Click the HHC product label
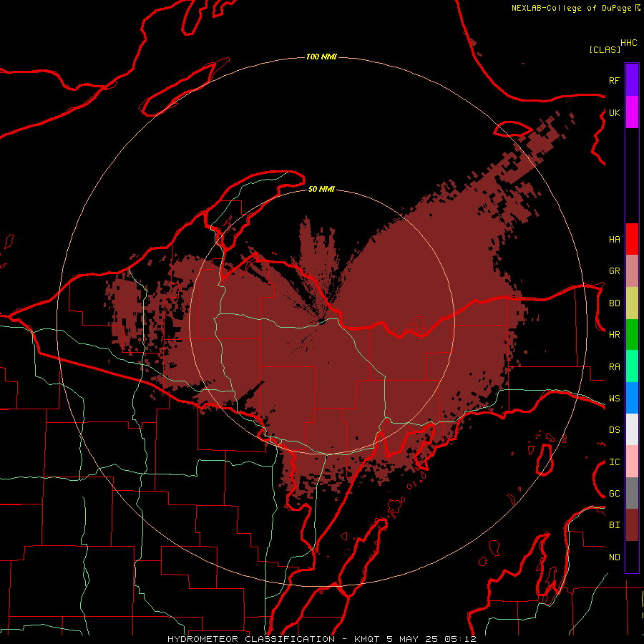644x644 pixels. click(x=629, y=43)
